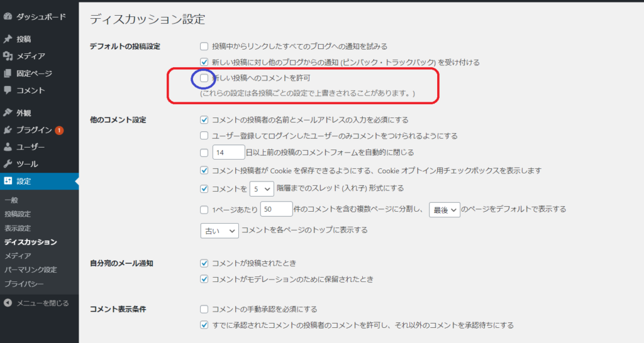Click the Plugins plug icon
Viewport: 644px width, 343px height.
tap(8, 130)
